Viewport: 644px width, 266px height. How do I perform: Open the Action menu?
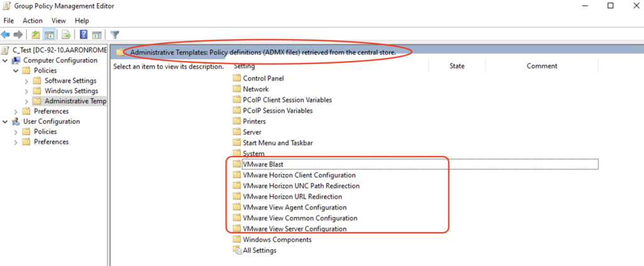pyautogui.click(x=32, y=21)
